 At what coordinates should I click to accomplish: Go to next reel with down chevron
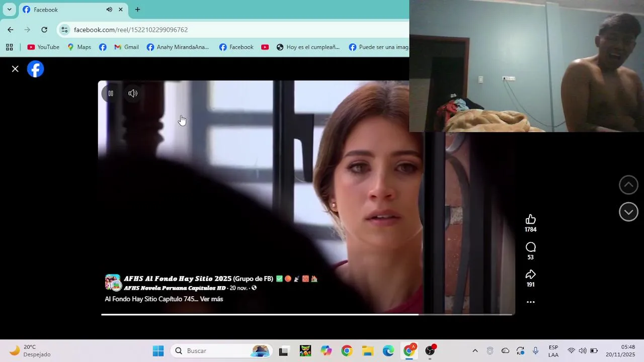pyautogui.click(x=628, y=212)
